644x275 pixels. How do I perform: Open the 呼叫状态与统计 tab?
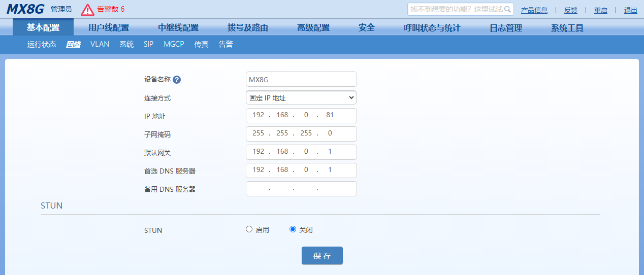click(432, 28)
